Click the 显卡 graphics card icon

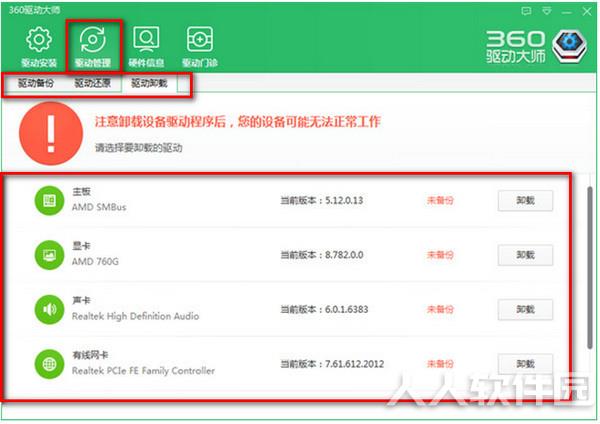[x=49, y=255]
